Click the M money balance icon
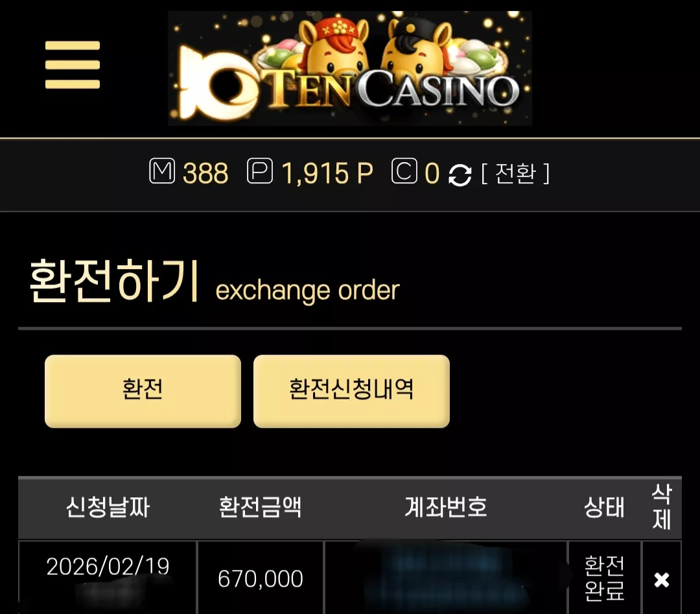Viewport: 700px width, 614px height. (x=161, y=171)
